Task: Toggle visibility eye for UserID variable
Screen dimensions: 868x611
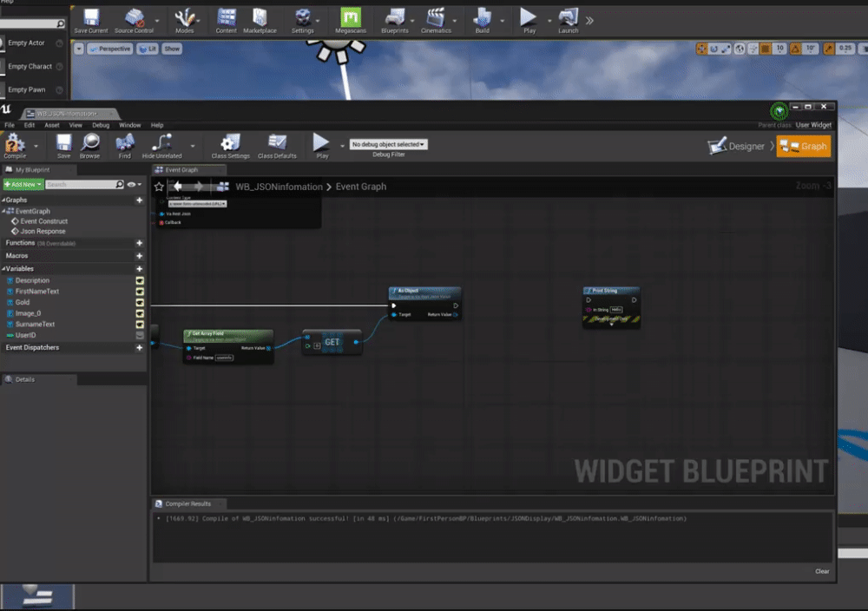Action: 140,335
